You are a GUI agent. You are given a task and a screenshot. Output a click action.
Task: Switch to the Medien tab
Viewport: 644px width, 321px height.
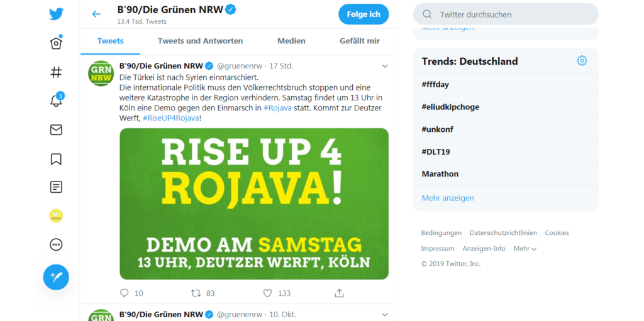coord(291,41)
